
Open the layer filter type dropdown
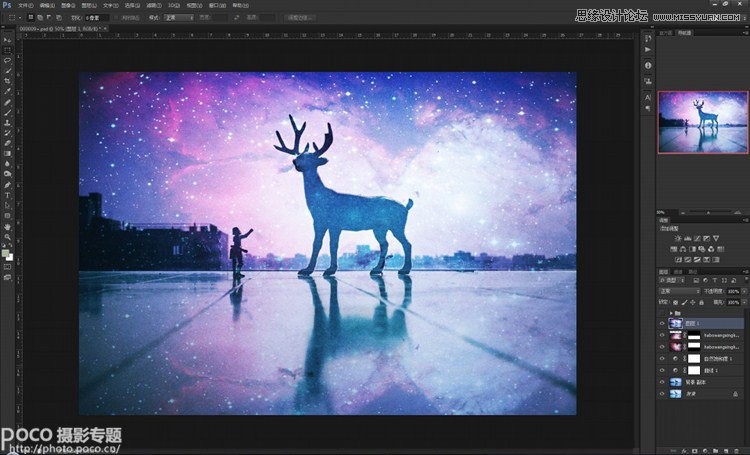tap(673, 280)
